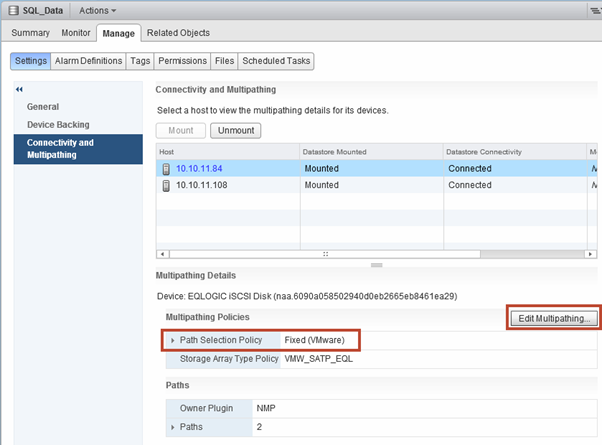Select Connectivity and Multipathing in sidebar
This screenshot has width=602, height=445.
(78, 149)
